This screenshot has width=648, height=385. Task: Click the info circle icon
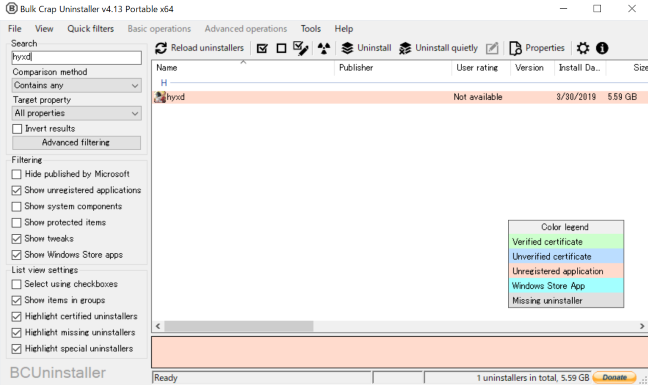click(602, 48)
